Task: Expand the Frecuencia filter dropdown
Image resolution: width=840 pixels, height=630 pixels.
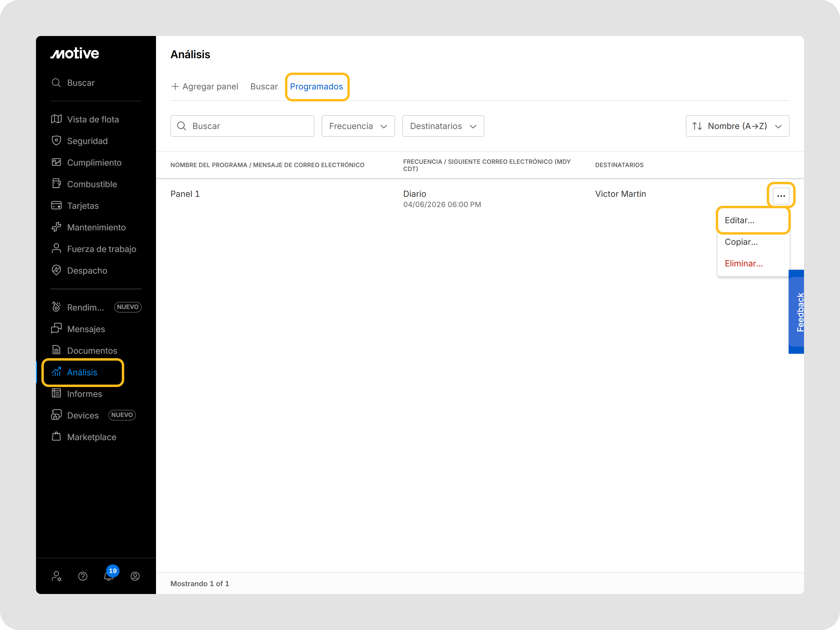Action: tap(358, 126)
